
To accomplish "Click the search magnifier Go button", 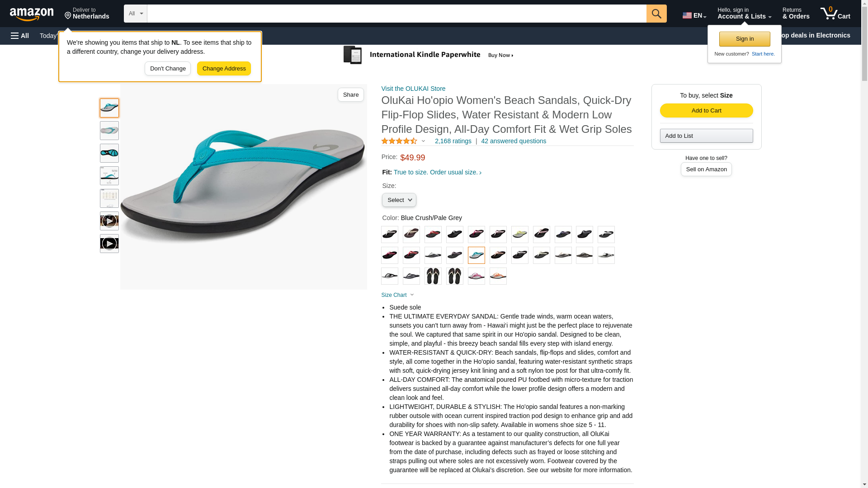I will pos(656,14).
